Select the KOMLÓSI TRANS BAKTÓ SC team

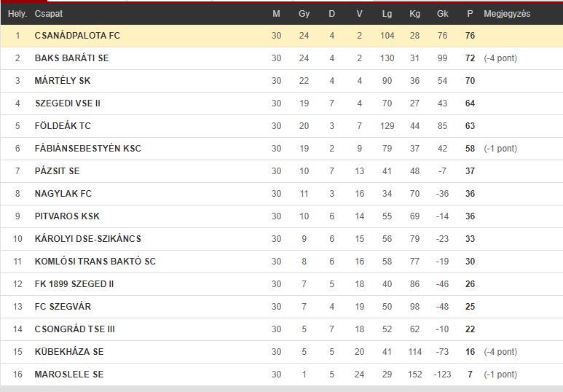coord(95,262)
